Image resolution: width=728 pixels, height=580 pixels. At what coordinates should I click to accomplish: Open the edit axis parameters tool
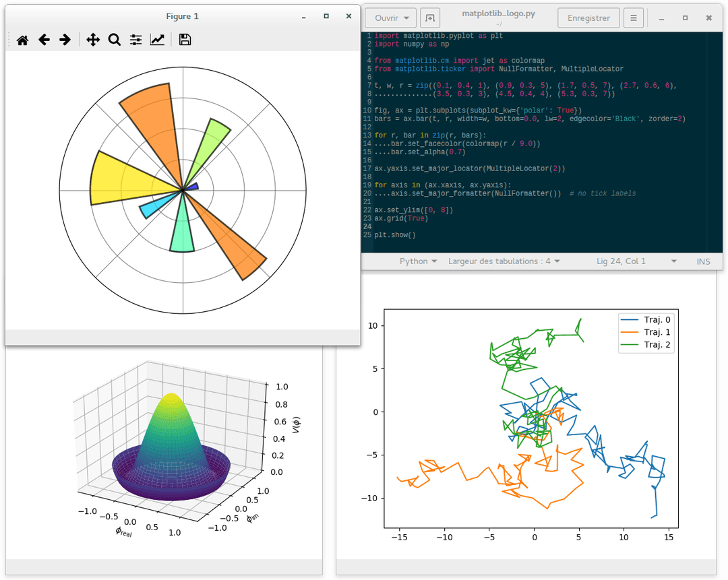[x=157, y=40]
